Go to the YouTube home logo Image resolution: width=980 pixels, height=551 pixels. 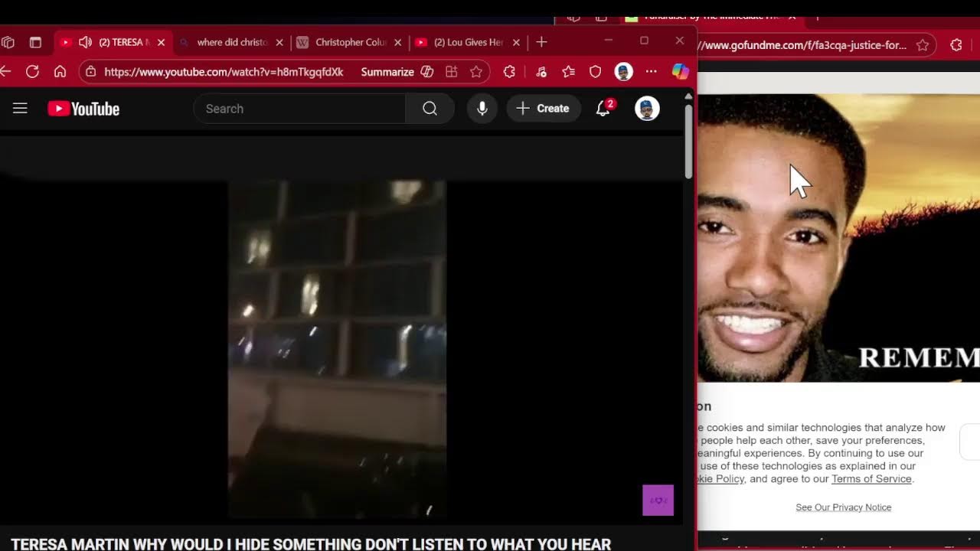[83, 109]
